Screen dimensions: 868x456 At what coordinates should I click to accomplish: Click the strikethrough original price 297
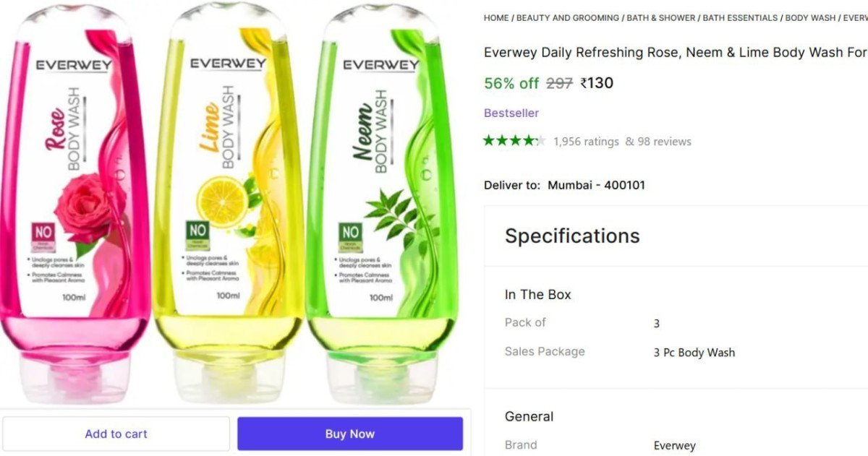coord(559,82)
